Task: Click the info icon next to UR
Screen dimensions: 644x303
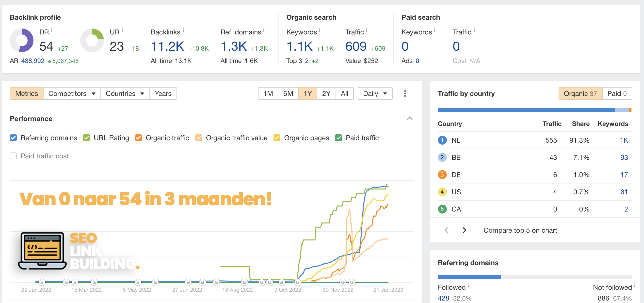Action: [122, 30]
